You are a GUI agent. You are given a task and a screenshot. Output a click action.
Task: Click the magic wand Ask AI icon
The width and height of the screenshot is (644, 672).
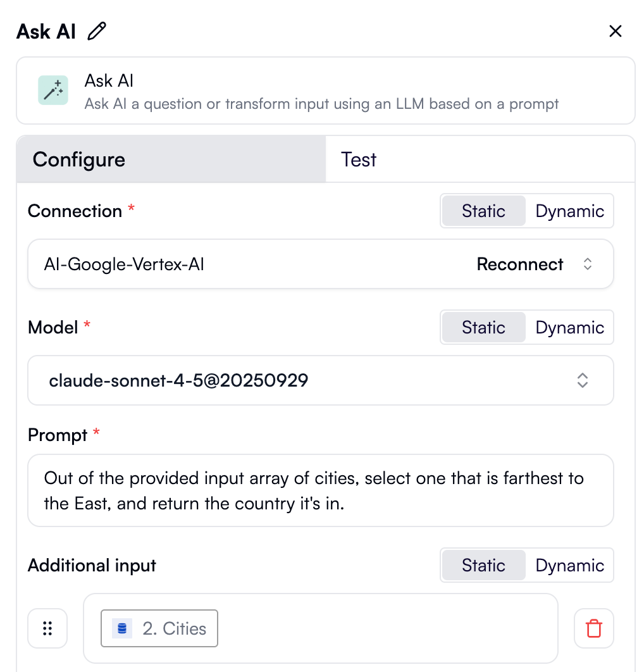[x=53, y=90]
